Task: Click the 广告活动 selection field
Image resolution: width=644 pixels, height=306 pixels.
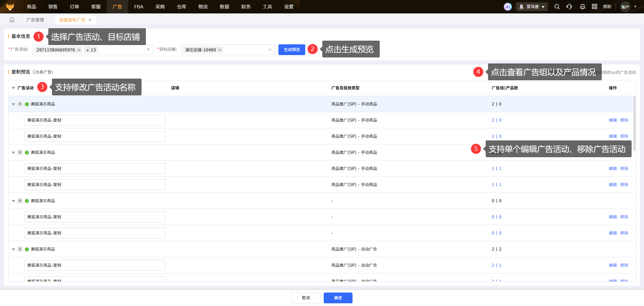Action: coord(93,50)
